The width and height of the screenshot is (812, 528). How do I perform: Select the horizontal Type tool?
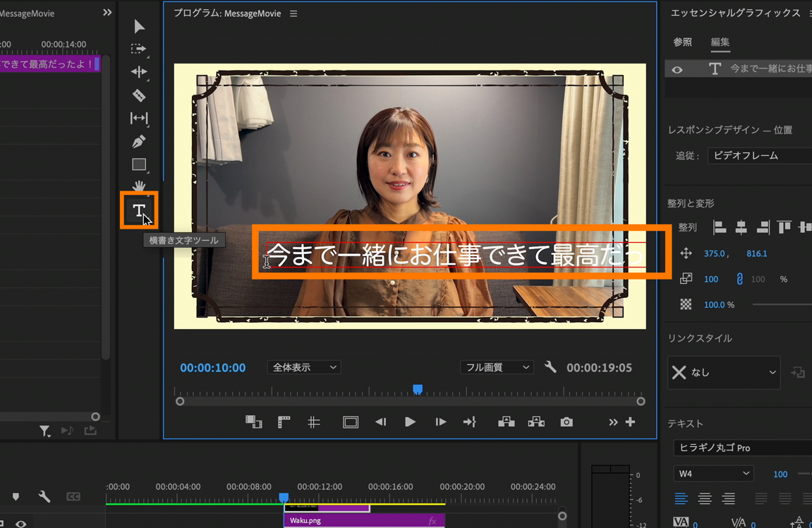point(139,210)
